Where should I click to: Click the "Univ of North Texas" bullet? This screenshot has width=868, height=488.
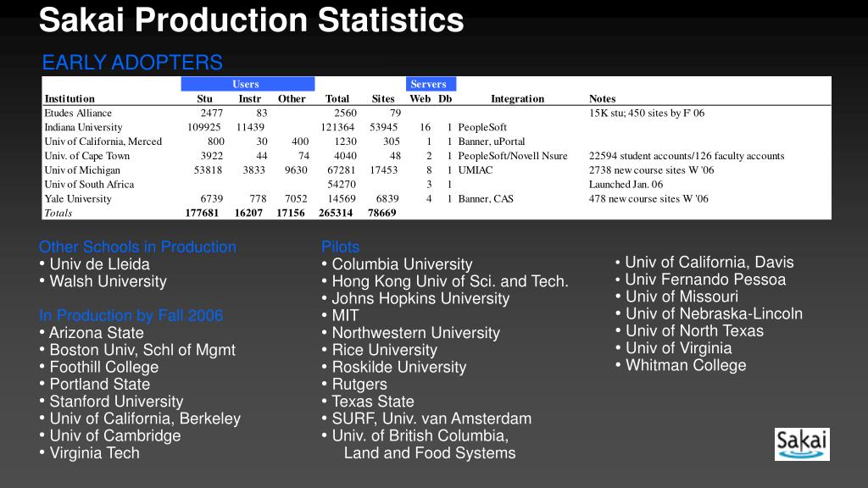pos(690,331)
